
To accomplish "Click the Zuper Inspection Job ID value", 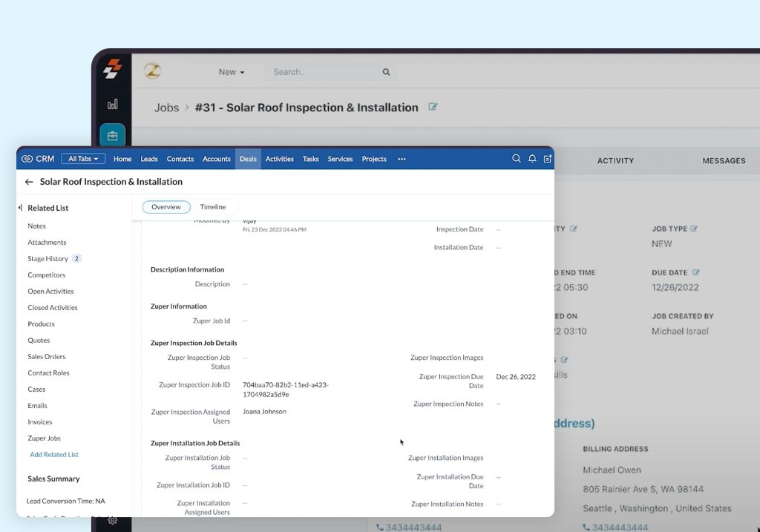I will [286, 390].
